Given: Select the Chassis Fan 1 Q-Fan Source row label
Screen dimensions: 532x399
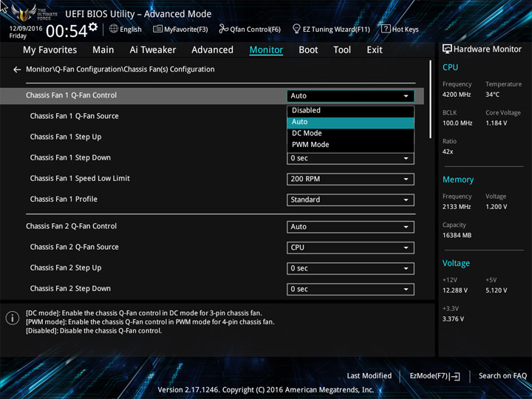Looking at the screenshot, I should (75, 116).
